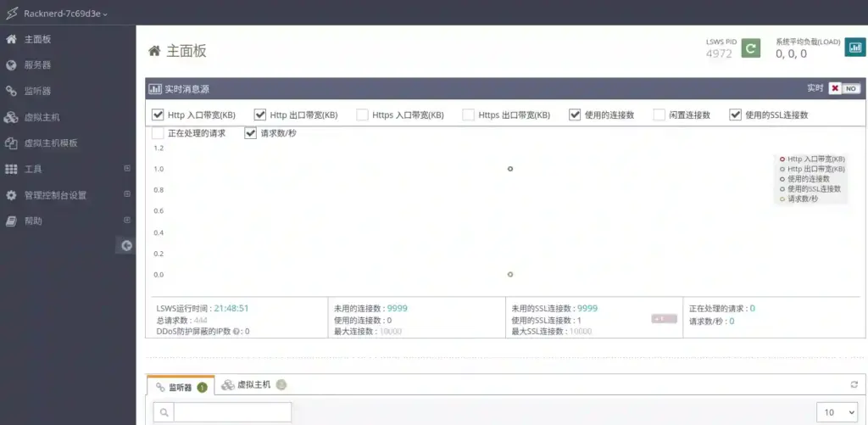Click the 主面板 home icon in sidebar

[x=11, y=39]
